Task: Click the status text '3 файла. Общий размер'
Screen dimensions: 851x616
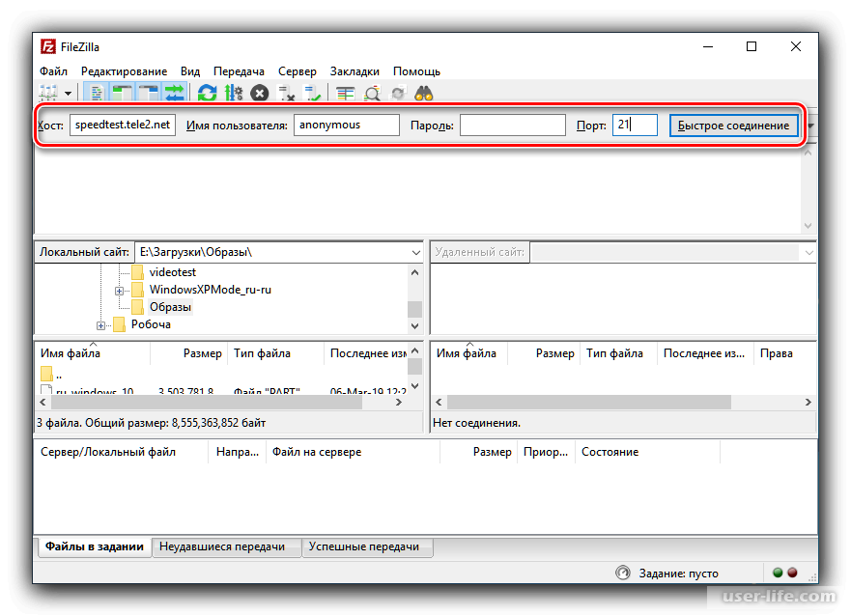Action: (151, 423)
